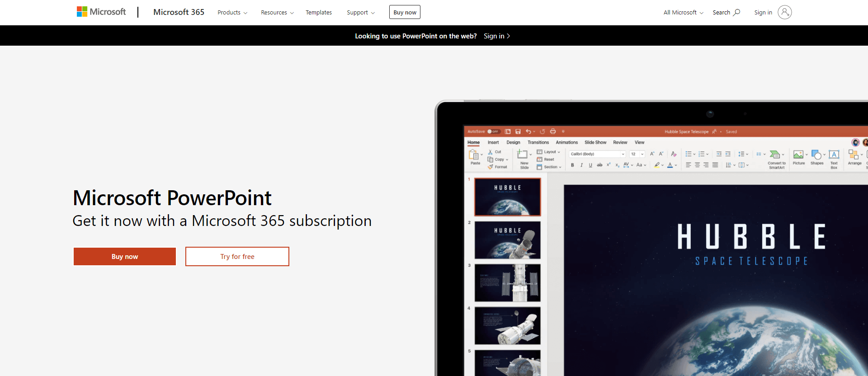Click the Strikethrough ab icon
Screen dimensions: 868x376
pyautogui.click(x=599, y=165)
